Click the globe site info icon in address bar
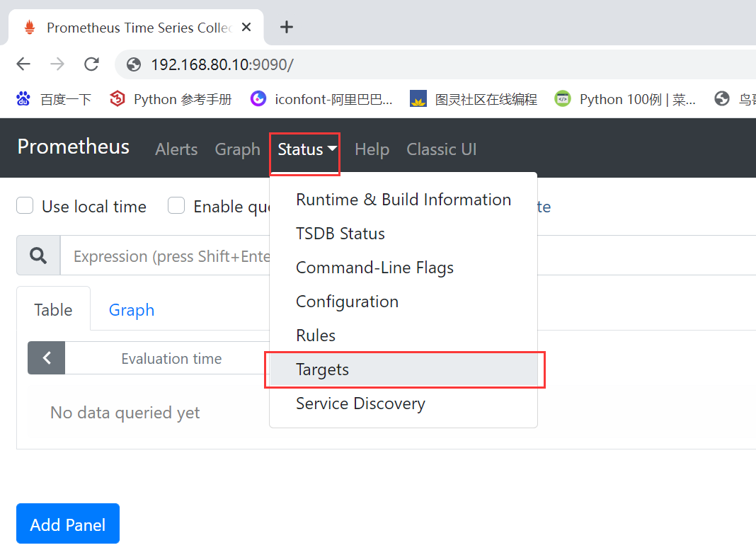 tap(134, 64)
